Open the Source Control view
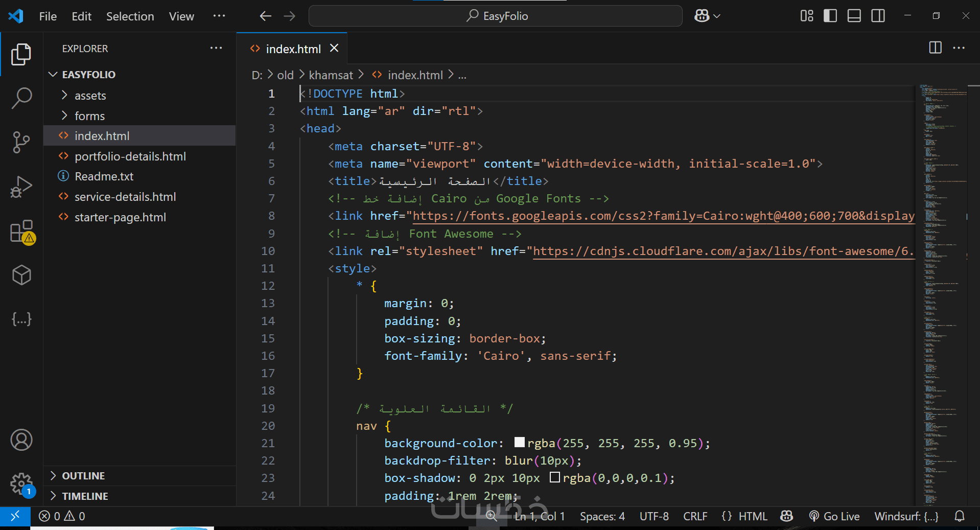 [x=21, y=142]
